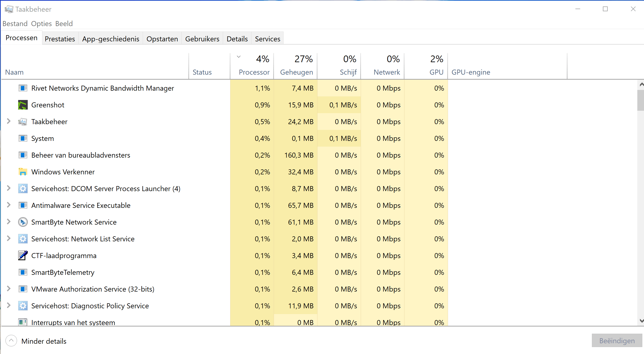Click the Taakbeheer process icon in the list
The image size is (644, 354).
tap(23, 122)
